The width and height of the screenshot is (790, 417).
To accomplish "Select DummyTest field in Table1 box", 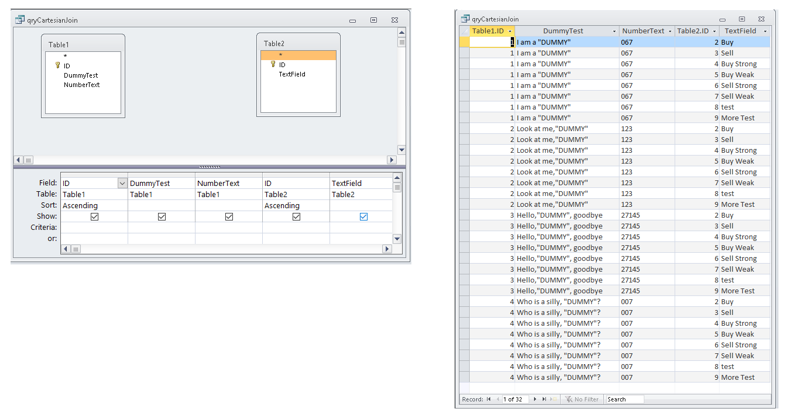I will [81, 76].
